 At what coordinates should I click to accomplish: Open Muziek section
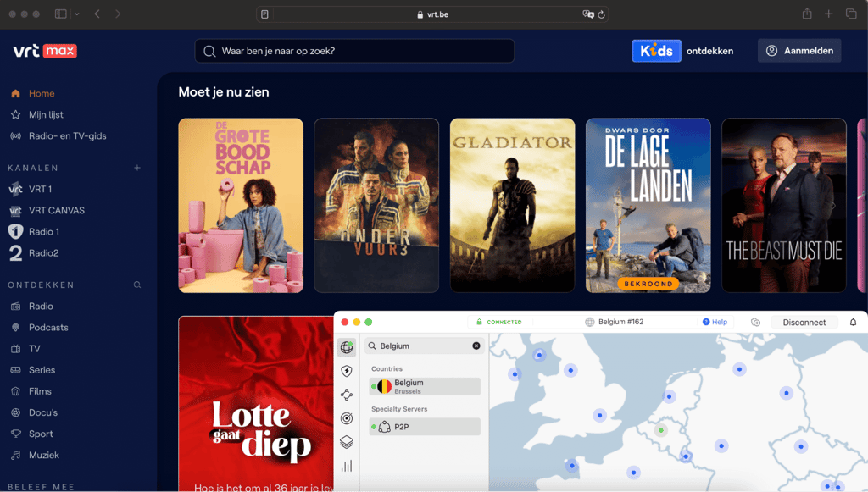click(x=36, y=455)
